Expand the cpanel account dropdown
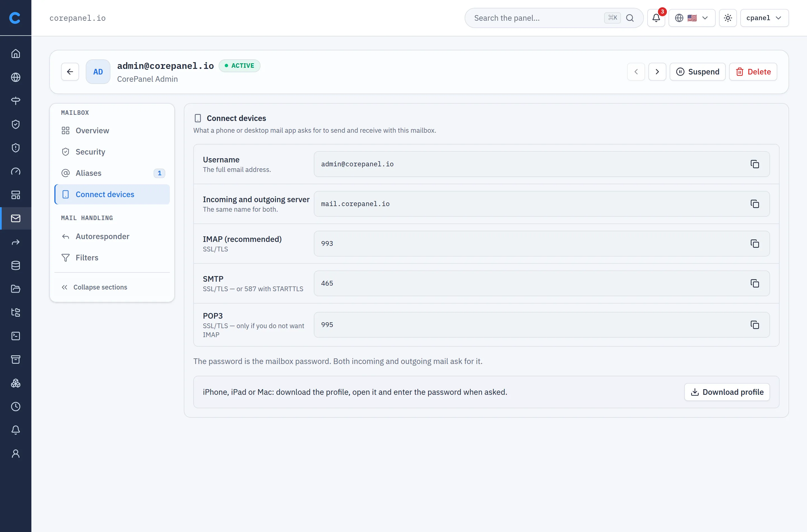The height and width of the screenshot is (532, 807). coord(764,18)
